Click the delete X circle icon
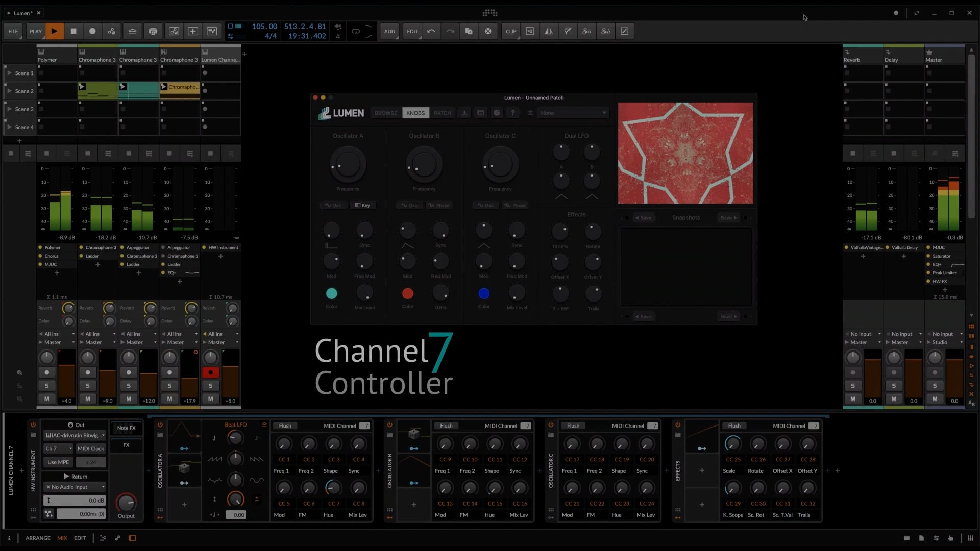The height and width of the screenshot is (551, 980). (x=488, y=31)
